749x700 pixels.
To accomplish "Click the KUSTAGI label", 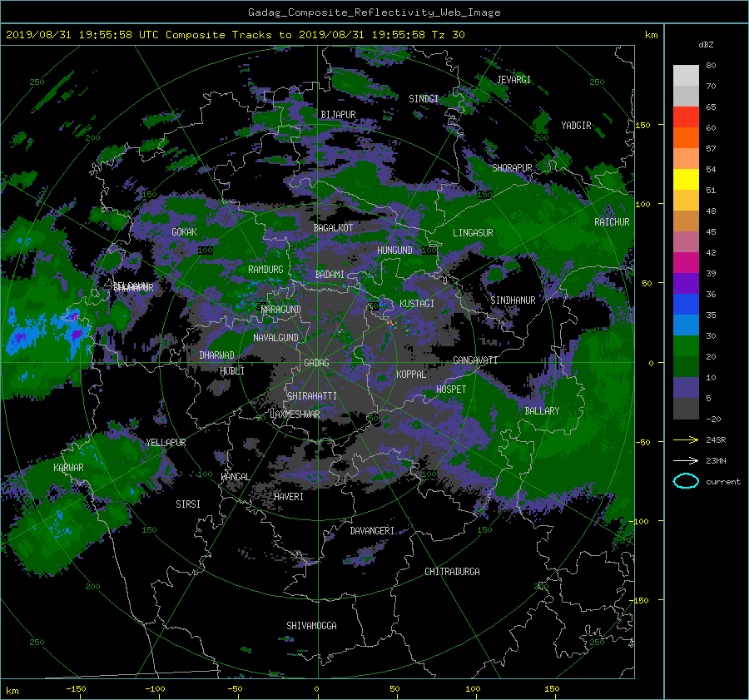I will coord(417,304).
